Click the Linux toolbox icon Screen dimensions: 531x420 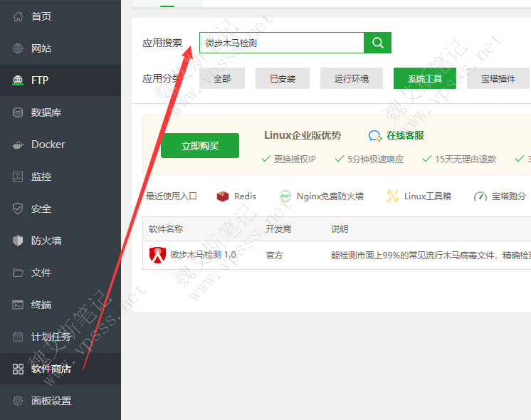pyautogui.click(x=392, y=196)
